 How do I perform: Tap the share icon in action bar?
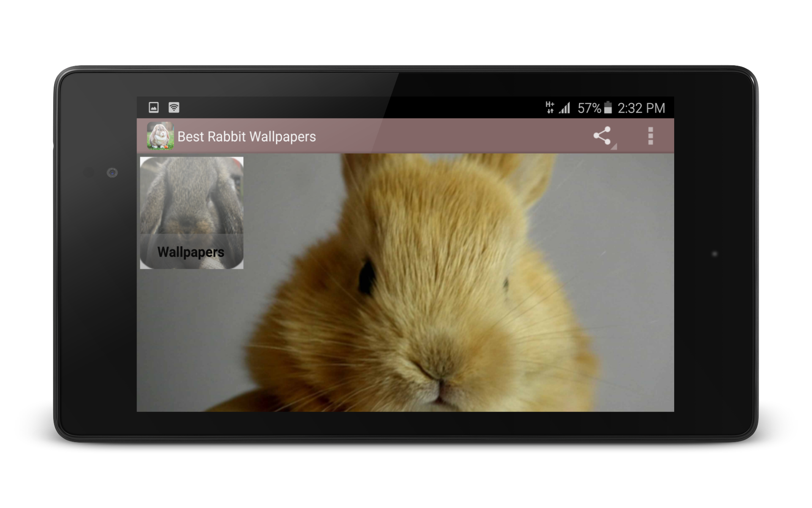[602, 136]
